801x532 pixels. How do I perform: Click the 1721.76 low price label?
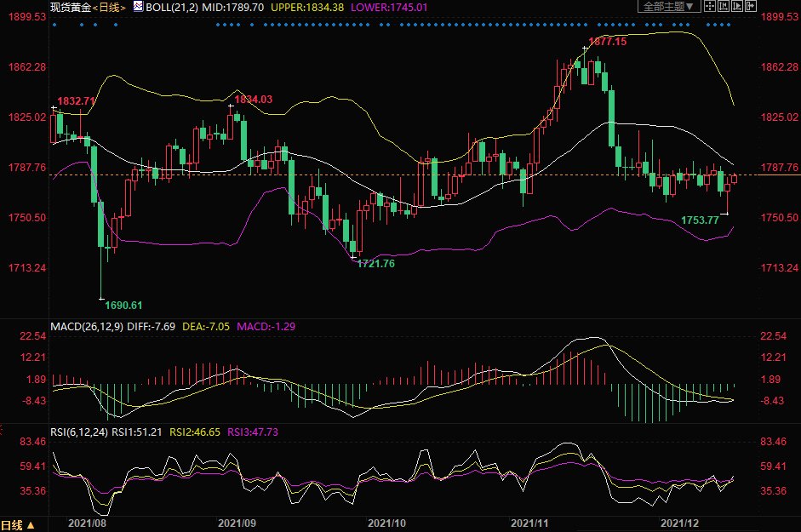tap(375, 263)
